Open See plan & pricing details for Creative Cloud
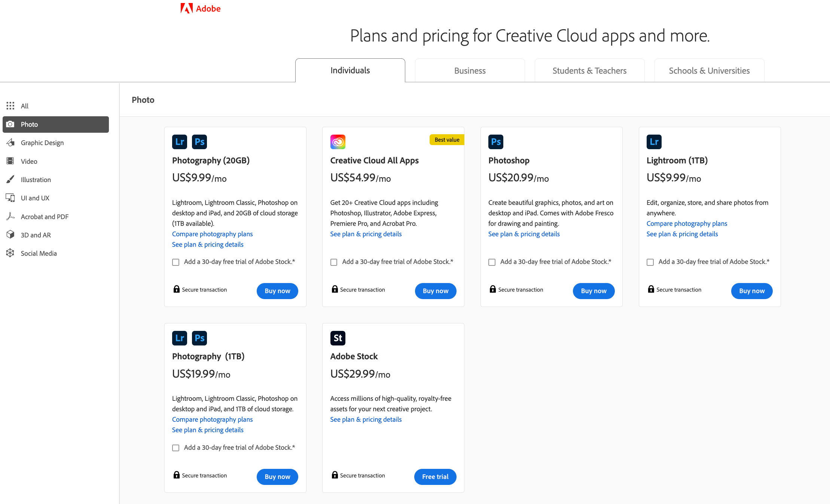This screenshot has height=504, width=830. point(366,234)
